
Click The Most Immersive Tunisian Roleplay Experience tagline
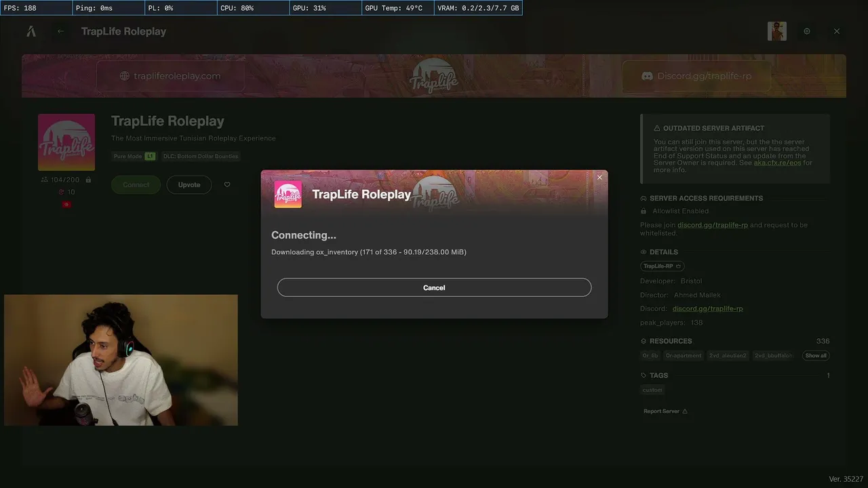(193, 138)
